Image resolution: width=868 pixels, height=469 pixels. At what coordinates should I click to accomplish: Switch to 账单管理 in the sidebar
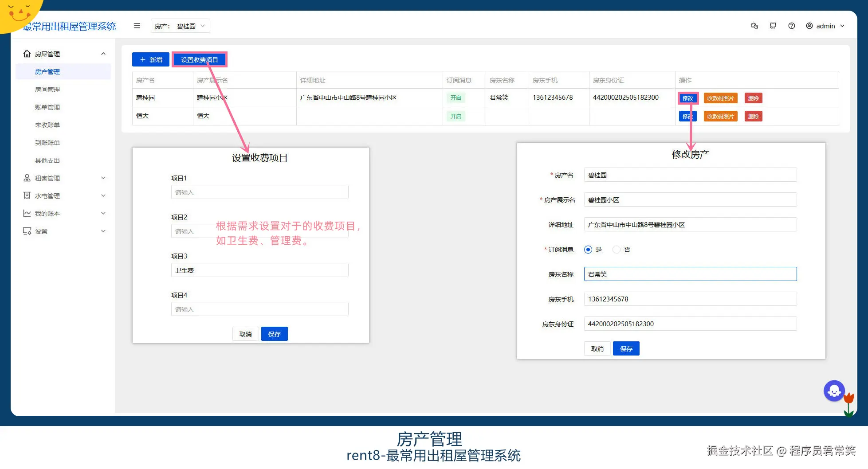47,107
